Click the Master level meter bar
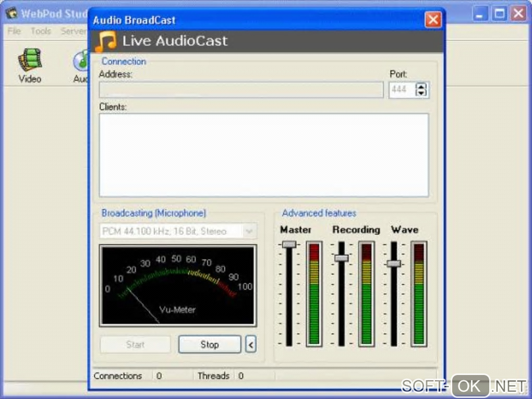Viewport: 532px width, 399px height. [314, 294]
